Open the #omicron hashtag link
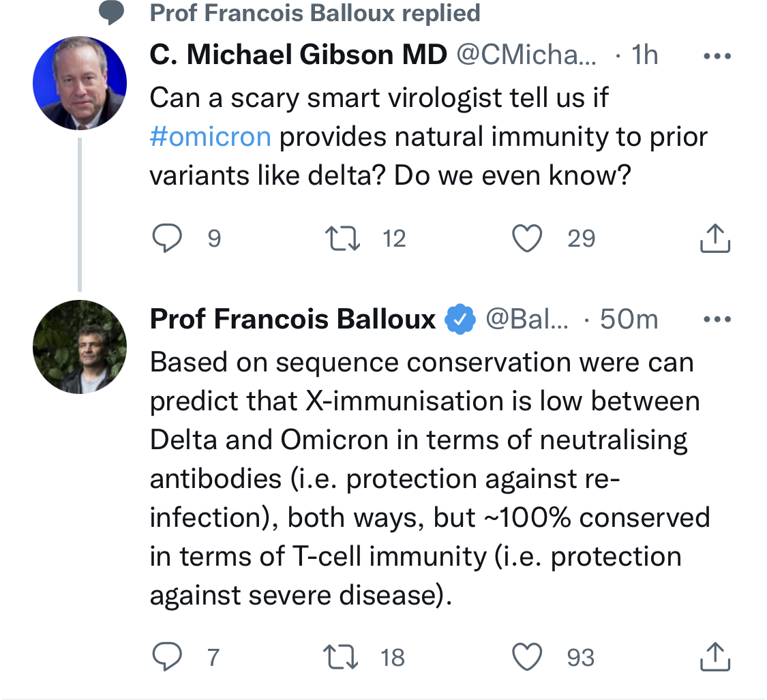This screenshot has width=767, height=700. [210, 137]
